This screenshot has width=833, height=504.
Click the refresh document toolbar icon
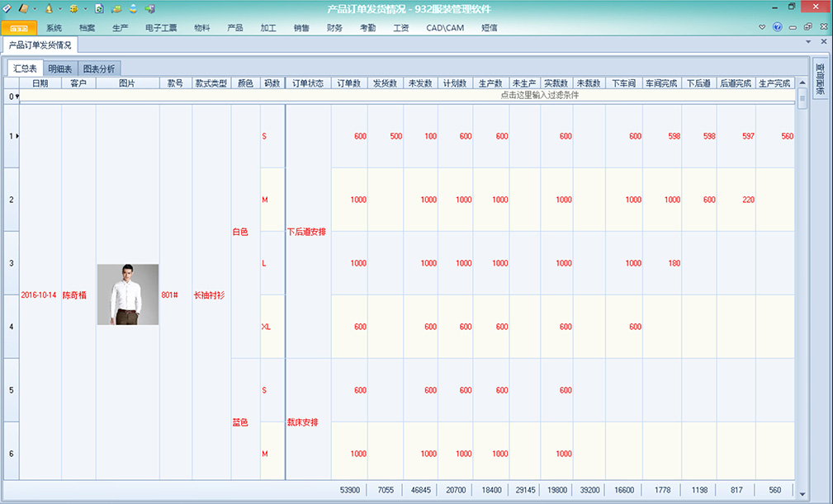coord(99,8)
